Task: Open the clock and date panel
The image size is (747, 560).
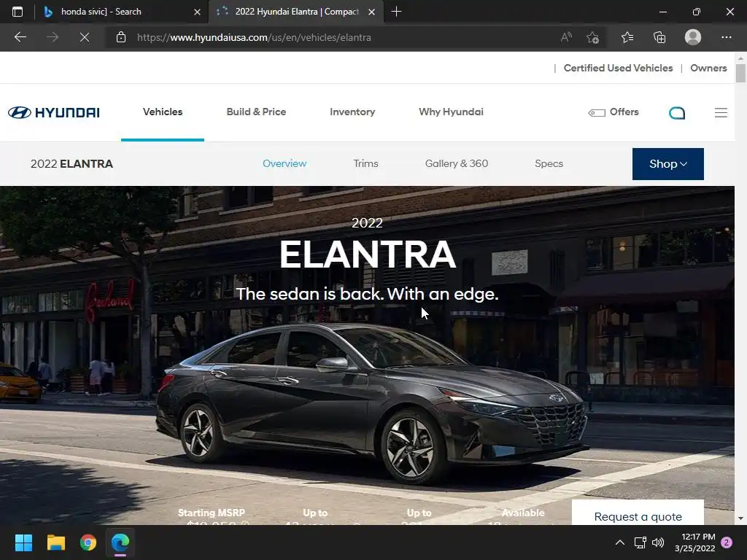Action: tap(695, 542)
